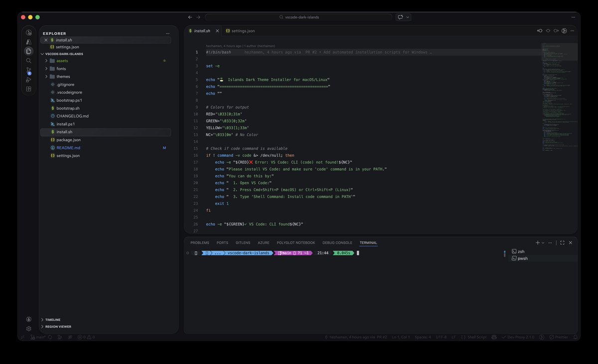
Task: Switch to the settings.json editor tab
Action: click(x=240, y=31)
